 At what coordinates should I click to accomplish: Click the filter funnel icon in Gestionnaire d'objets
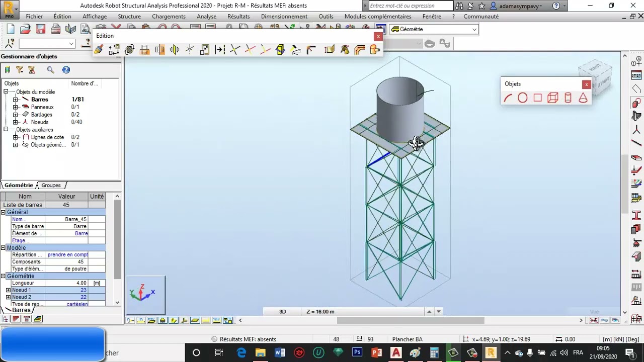point(20,70)
